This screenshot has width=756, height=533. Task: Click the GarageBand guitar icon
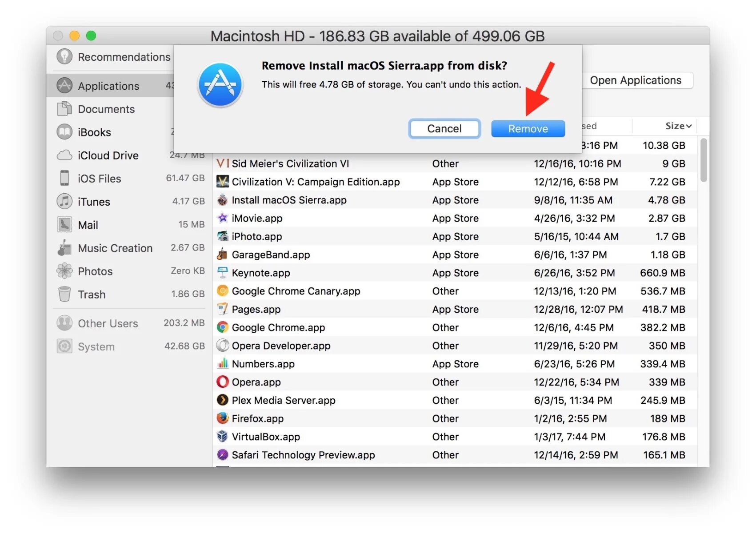(x=223, y=255)
